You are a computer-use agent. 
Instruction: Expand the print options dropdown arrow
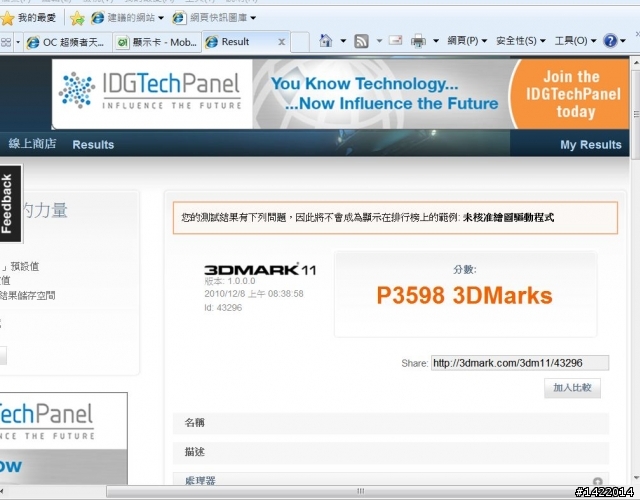(436, 41)
